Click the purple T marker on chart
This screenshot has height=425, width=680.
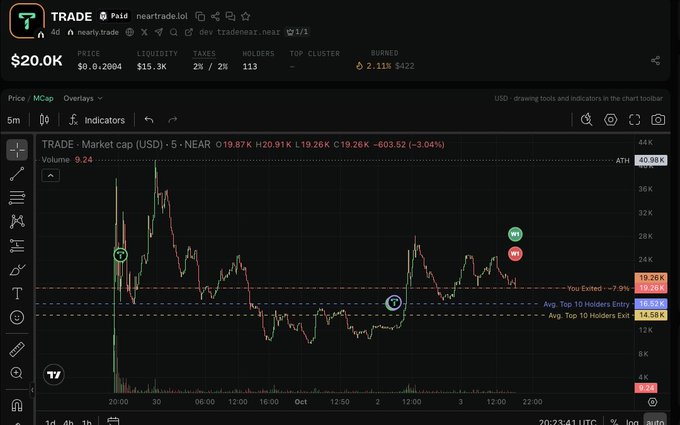pyautogui.click(x=394, y=302)
